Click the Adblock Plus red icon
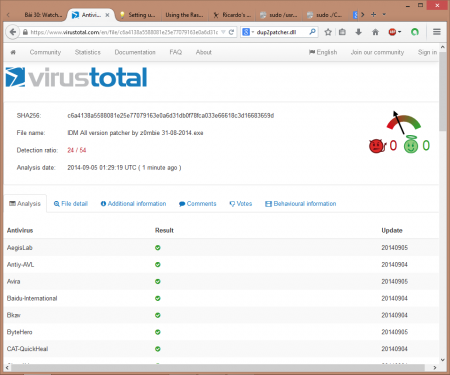This screenshot has height=375, width=450. tap(392, 32)
